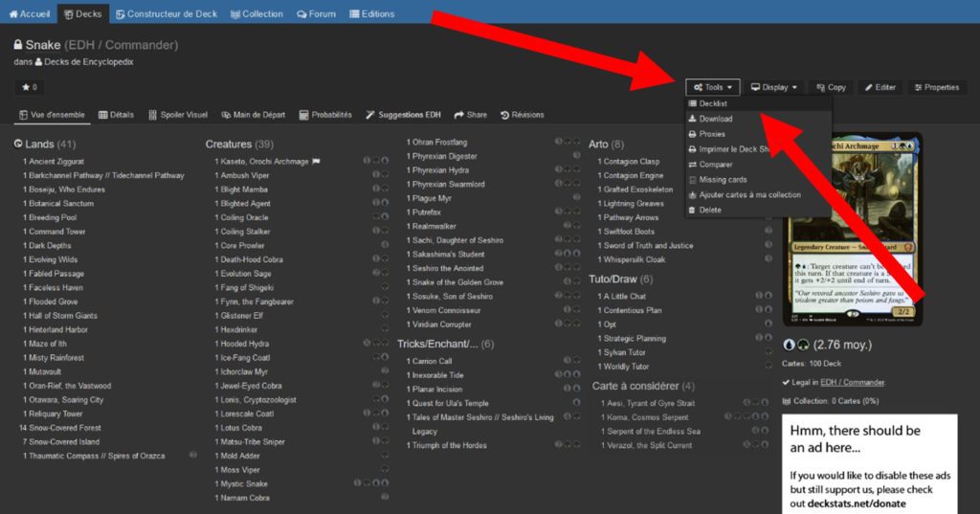Click Worldly Tutor entry
980x514 pixels.
pyautogui.click(x=626, y=367)
